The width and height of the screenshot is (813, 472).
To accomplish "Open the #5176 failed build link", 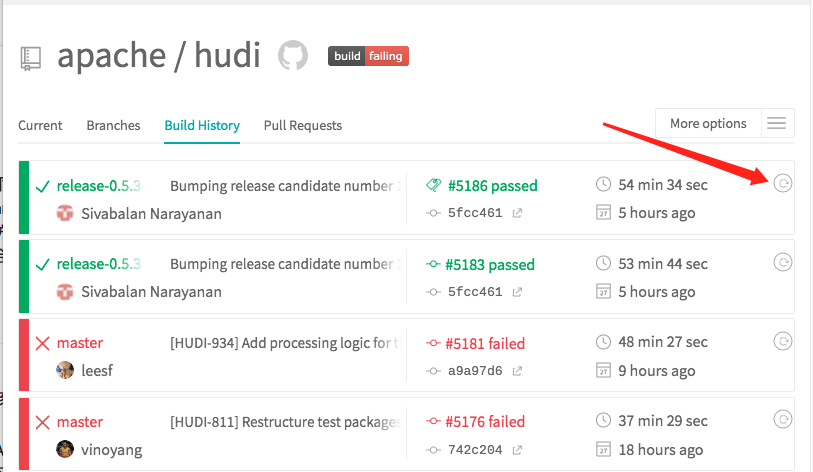I will click(x=485, y=422).
